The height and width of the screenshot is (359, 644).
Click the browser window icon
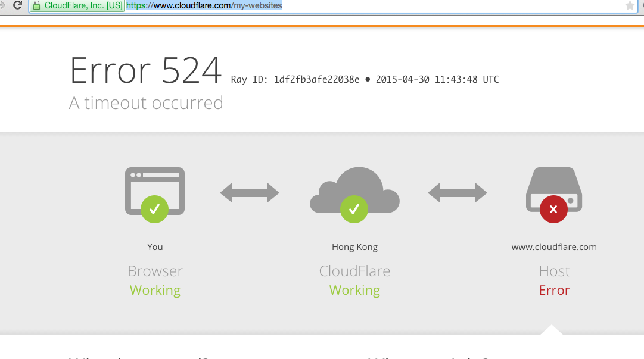[x=155, y=191]
